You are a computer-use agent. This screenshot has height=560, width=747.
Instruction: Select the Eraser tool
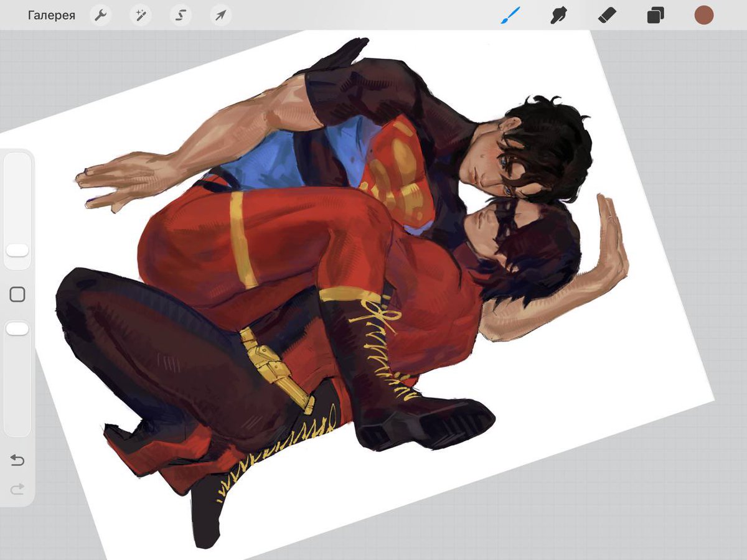pyautogui.click(x=607, y=16)
